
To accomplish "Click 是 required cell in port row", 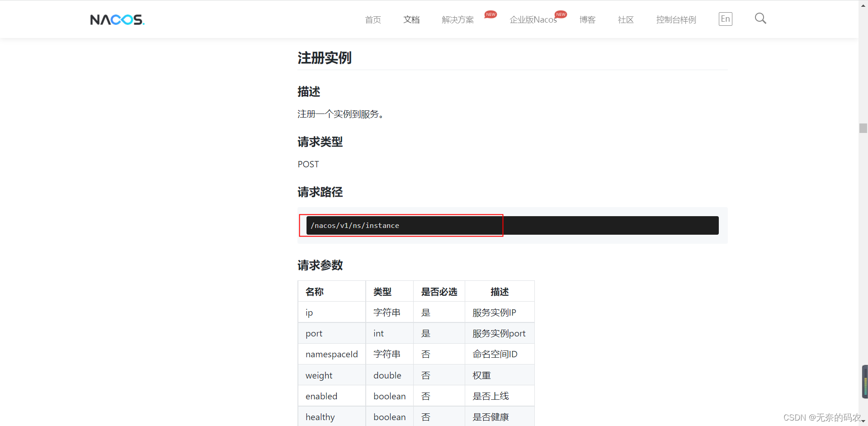I will [439, 333].
